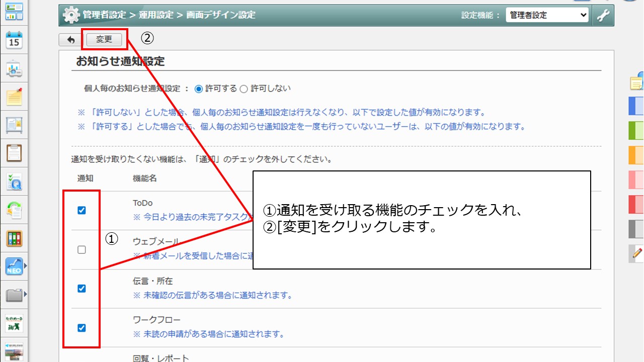
Task: Click 画面デザイン設定 in the breadcrumb
Action: pyautogui.click(x=220, y=15)
